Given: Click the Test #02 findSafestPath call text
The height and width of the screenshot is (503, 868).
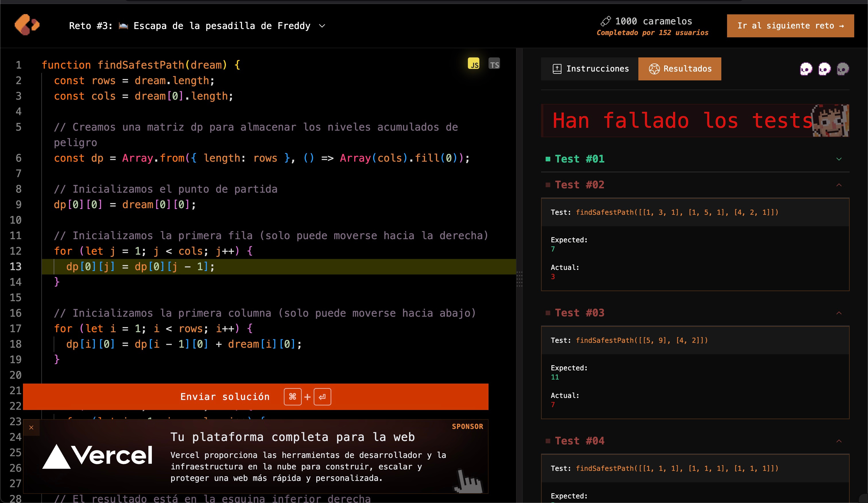Looking at the screenshot, I should [677, 212].
